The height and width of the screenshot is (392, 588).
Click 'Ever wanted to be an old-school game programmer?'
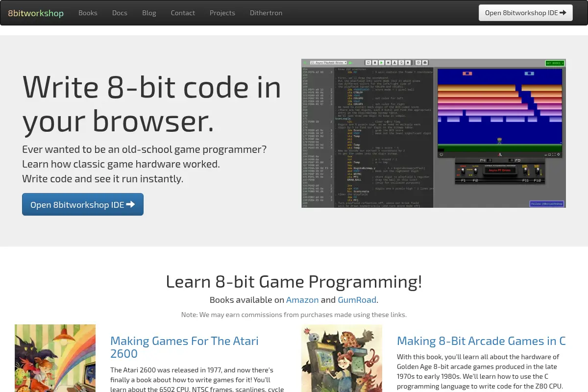point(145,149)
